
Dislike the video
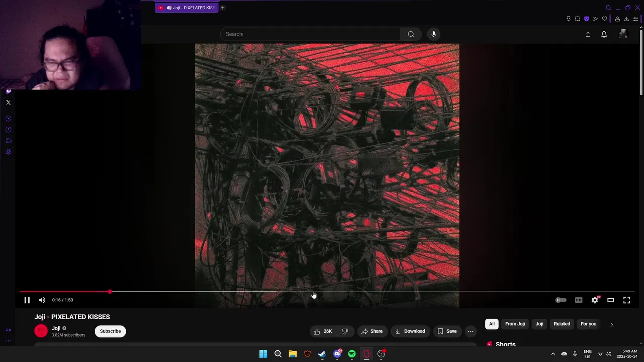coord(345,331)
